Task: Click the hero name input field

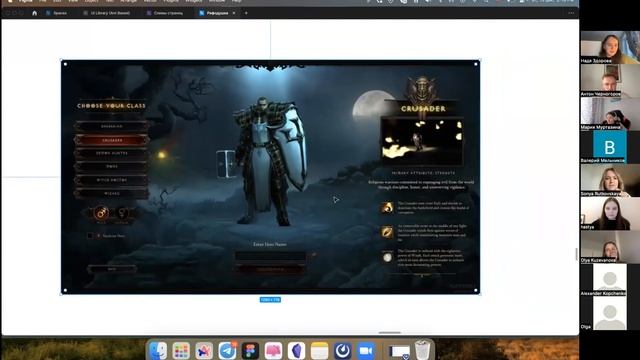Action: (x=270, y=256)
